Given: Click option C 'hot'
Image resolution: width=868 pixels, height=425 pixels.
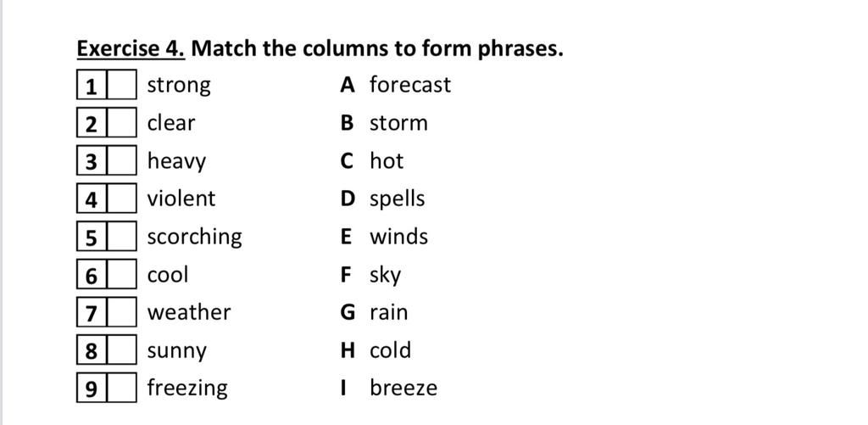Looking at the screenshot, I should (387, 160).
